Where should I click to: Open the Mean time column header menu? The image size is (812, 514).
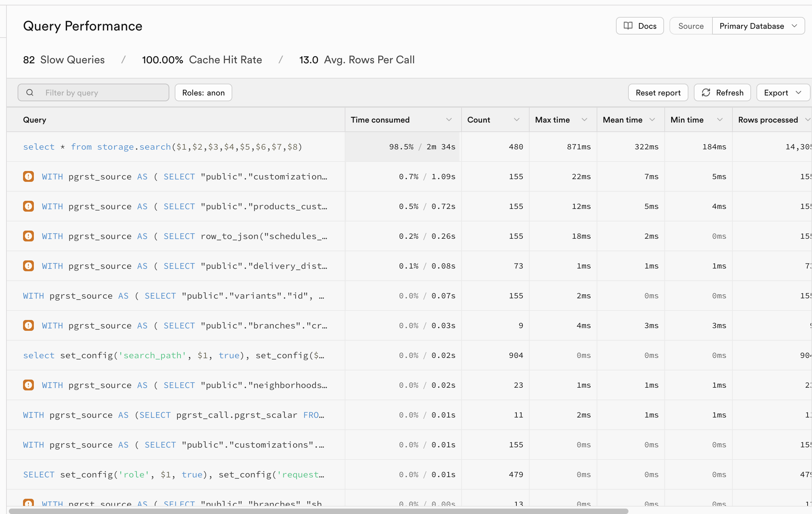pos(652,120)
